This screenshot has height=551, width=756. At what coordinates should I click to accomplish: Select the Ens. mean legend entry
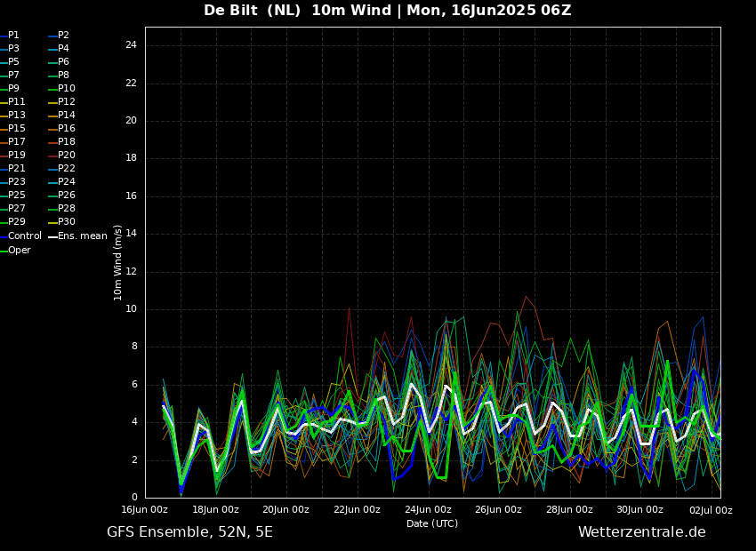click(82, 236)
